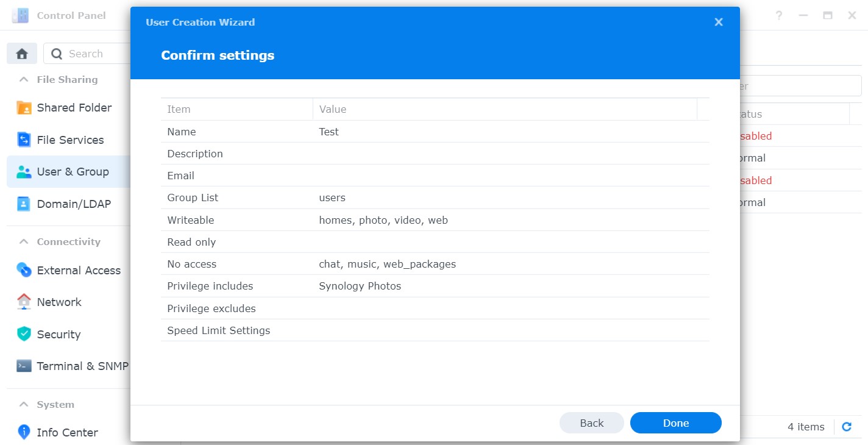Image resolution: width=868 pixels, height=445 pixels.
Task: Open Security settings in sidebar
Action: pyautogui.click(x=59, y=334)
